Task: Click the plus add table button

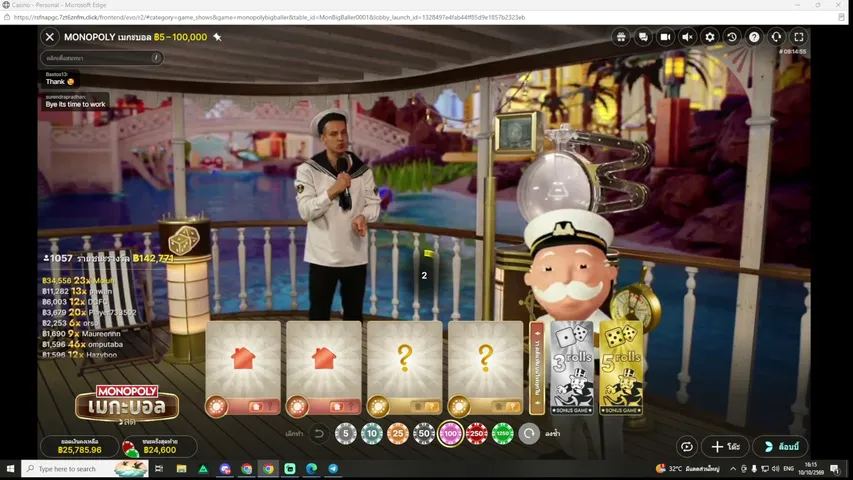Action: 725,447
